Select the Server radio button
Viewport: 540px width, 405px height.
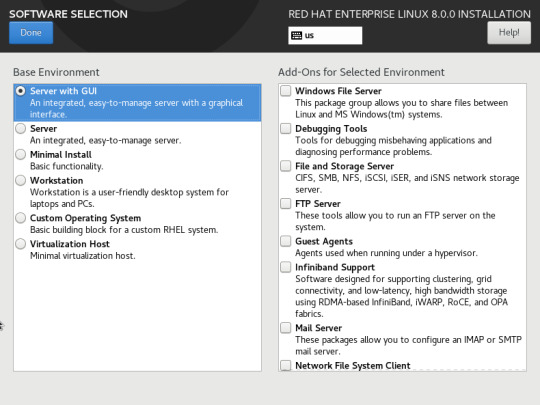tap(21, 128)
